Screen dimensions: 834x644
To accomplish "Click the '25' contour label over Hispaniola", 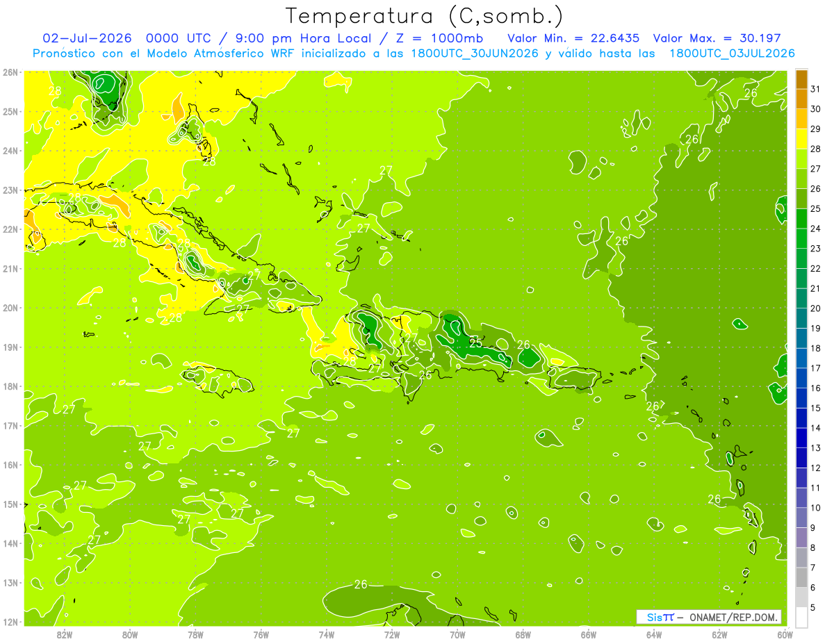I will pos(476,342).
